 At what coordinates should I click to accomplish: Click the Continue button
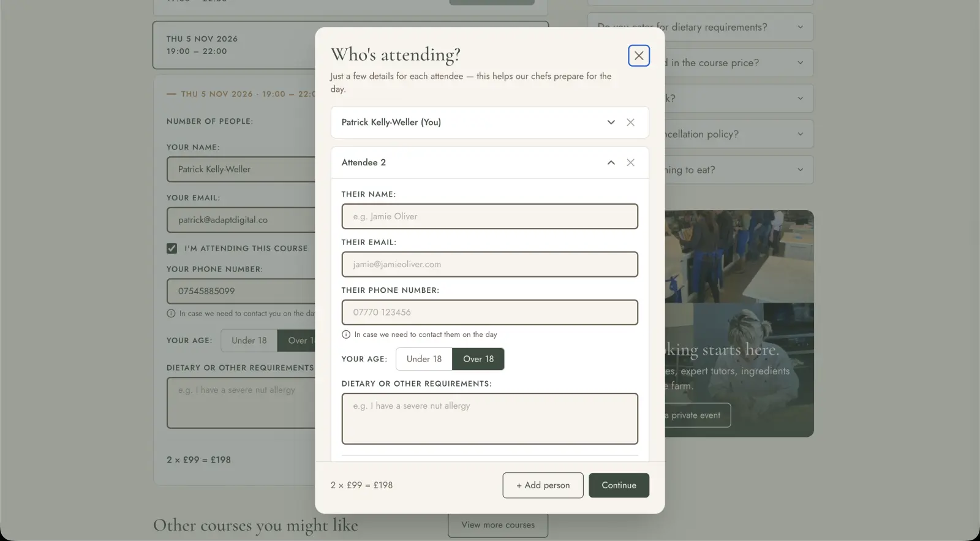click(619, 485)
